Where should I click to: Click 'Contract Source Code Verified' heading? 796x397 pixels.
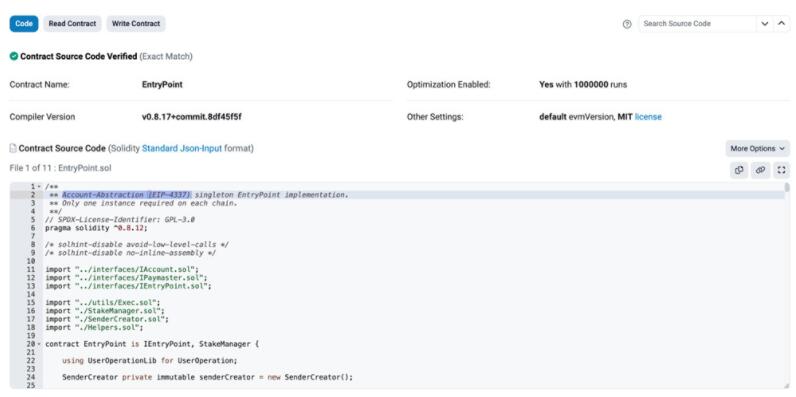(x=79, y=56)
